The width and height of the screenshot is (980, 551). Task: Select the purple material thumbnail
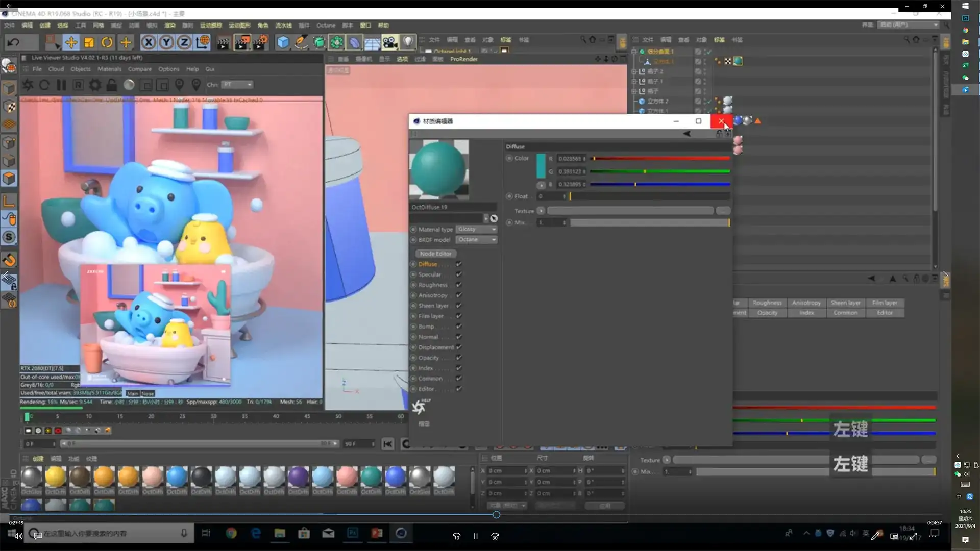298,477
